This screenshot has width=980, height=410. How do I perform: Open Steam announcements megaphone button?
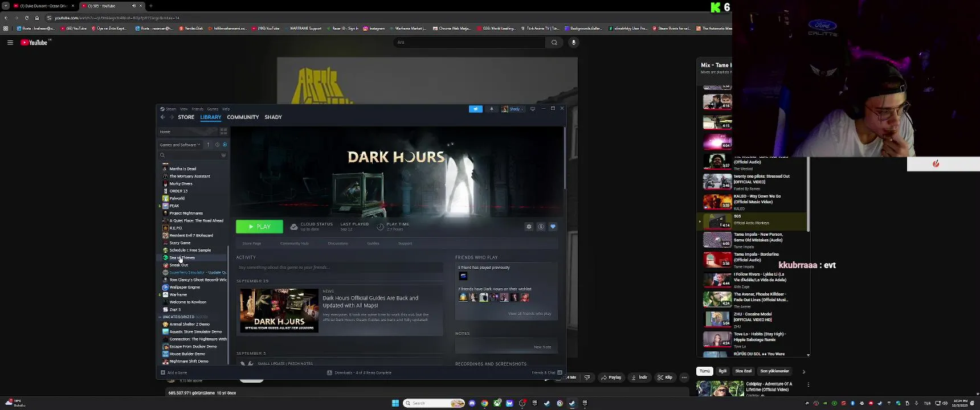(x=476, y=109)
